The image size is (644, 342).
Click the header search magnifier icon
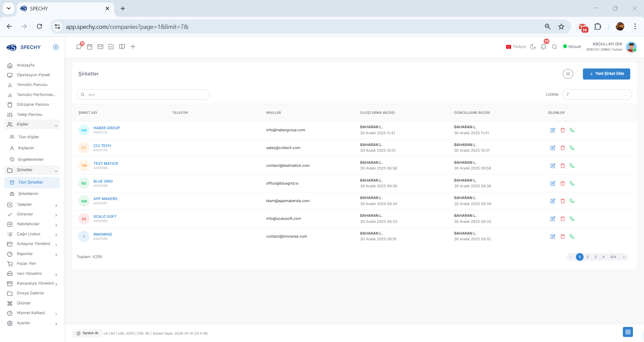pyautogui.click(x=554, y=47)
